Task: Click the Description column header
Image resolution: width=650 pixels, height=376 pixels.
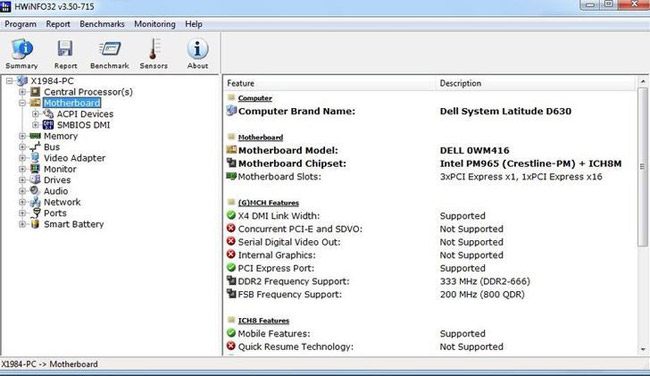Action: [x=535, y=83]
